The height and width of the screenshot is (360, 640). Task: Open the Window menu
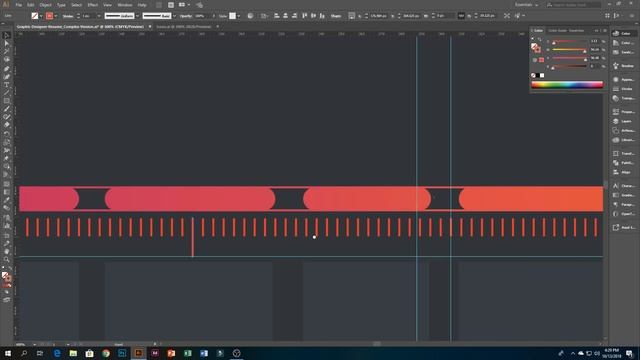[124, 5]
